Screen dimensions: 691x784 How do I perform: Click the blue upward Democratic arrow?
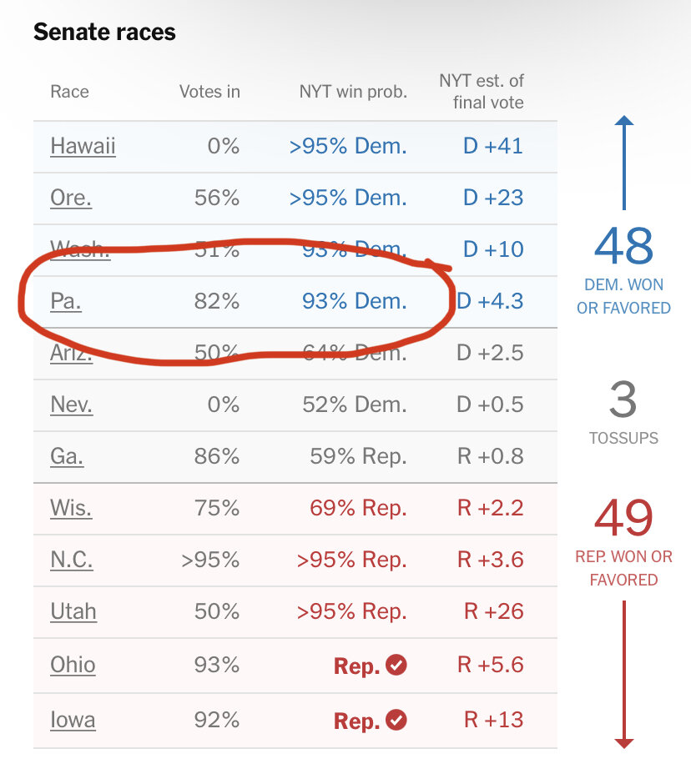(x=623, y=163)
